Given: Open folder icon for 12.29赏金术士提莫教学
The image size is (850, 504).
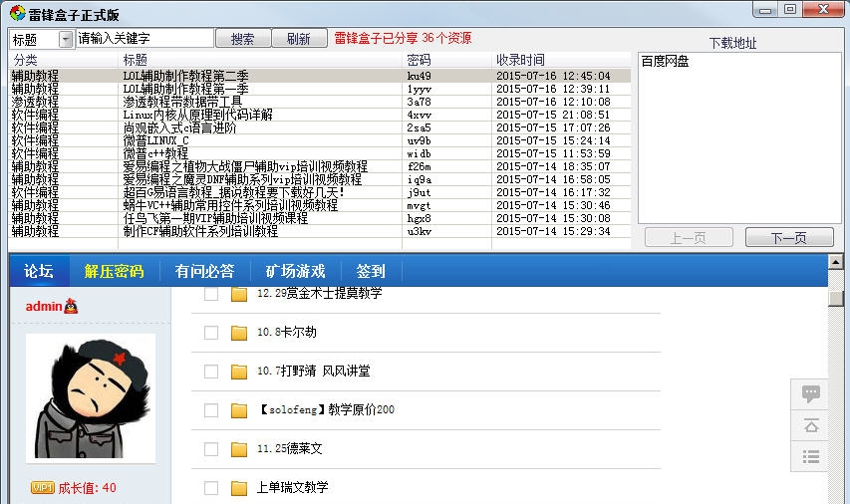Looking at the screenshot, I should pos(239,294).
